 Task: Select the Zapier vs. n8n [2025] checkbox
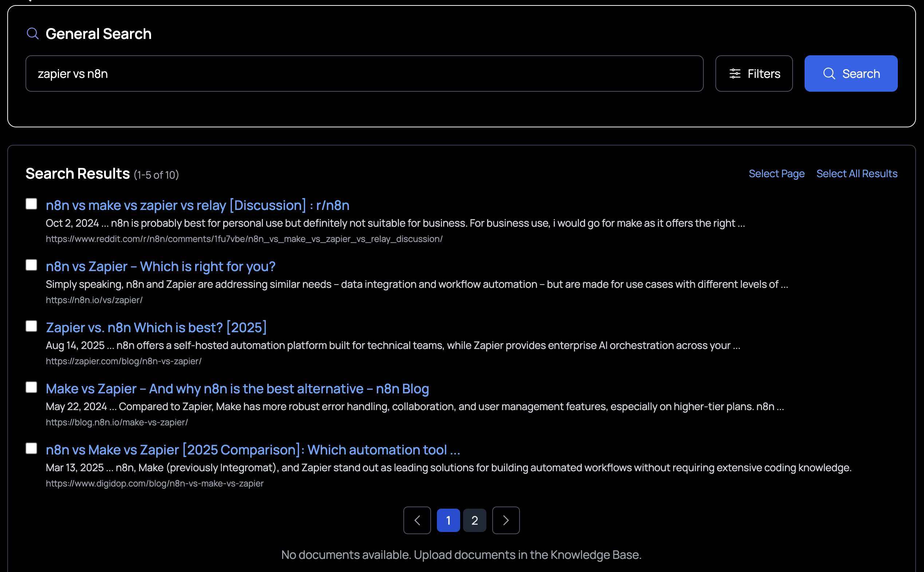pyautogui.click(x=31, y=326)
